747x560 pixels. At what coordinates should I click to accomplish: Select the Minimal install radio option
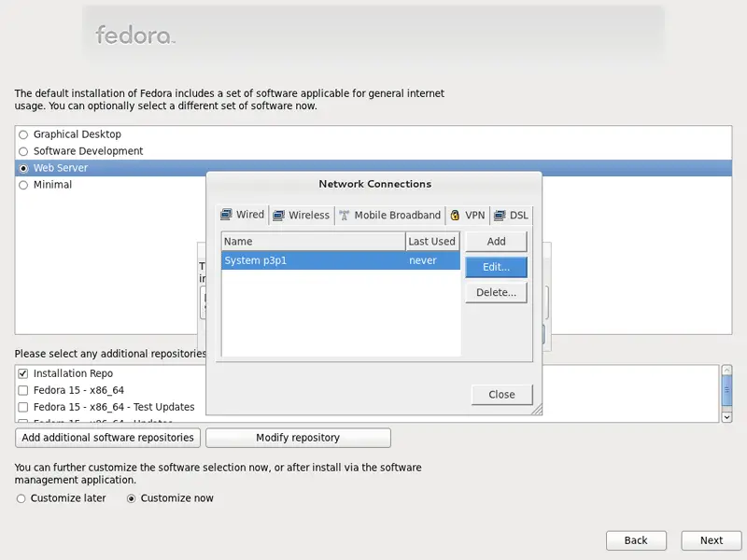pyautogui.click(x=23, y=185)
